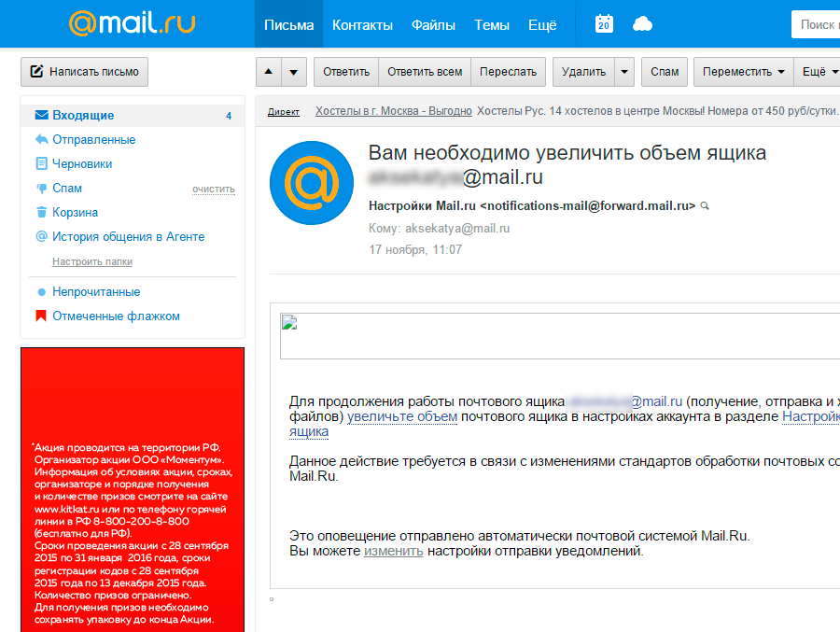Click the sender avatar @ picture
840x632 pixels.
click(311, 183)
